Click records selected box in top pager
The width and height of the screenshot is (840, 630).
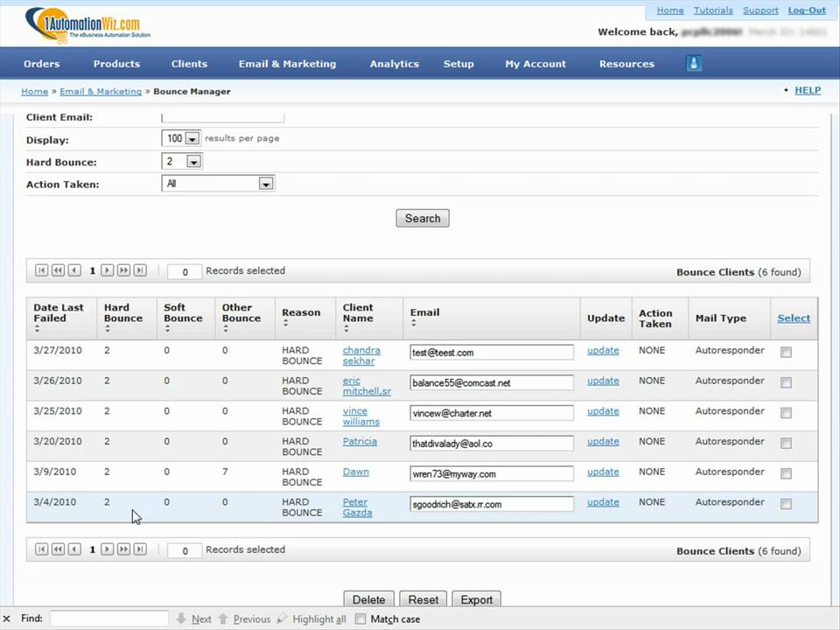coord(185,271)
